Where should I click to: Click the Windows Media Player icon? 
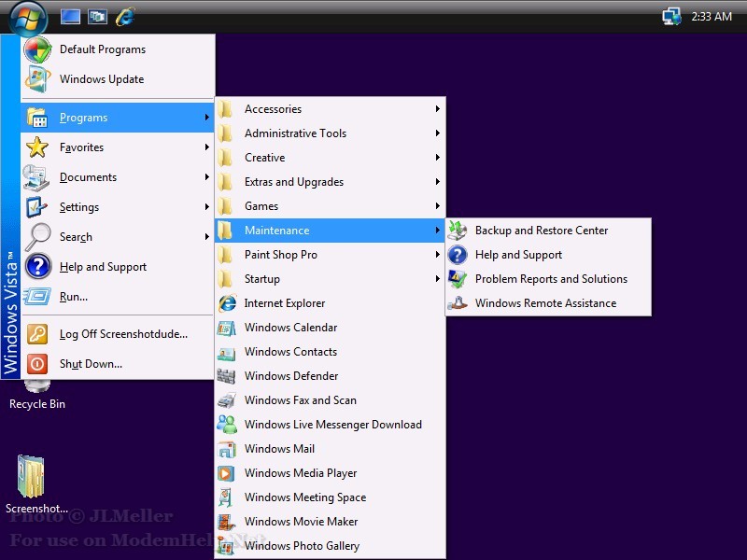click(x=226, y=473)
